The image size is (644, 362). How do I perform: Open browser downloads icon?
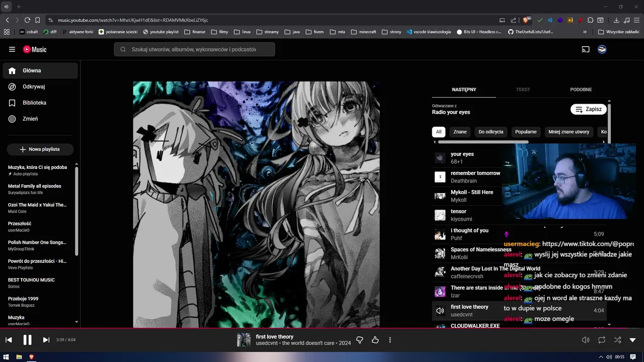pos(616,20)
